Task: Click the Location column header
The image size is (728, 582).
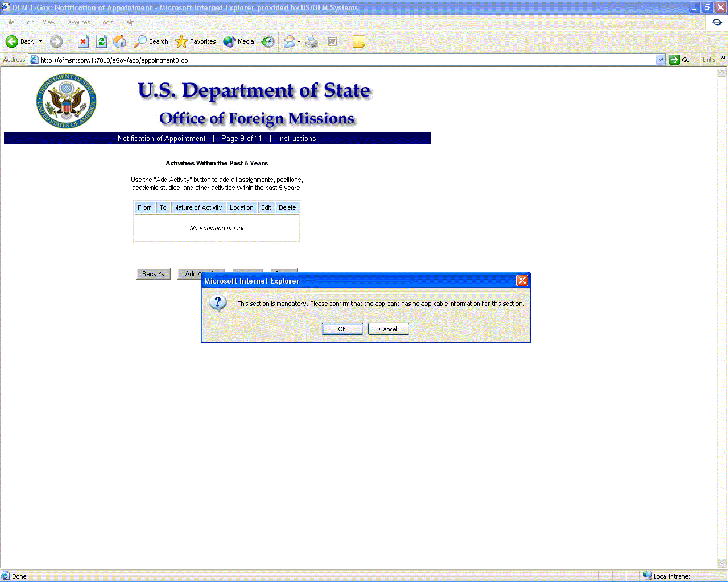Action: point(242,207)
